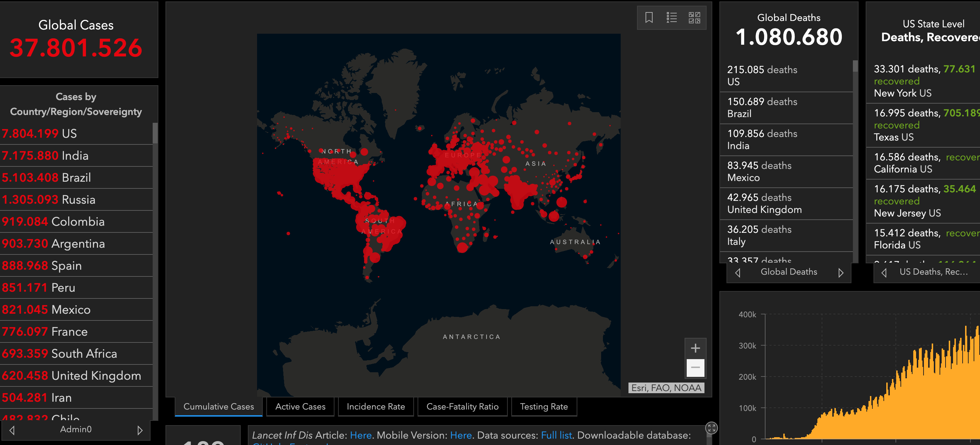The height and width of the screenshot is (445, 980).
Task: Zoom out on the map
Action: 695,367
